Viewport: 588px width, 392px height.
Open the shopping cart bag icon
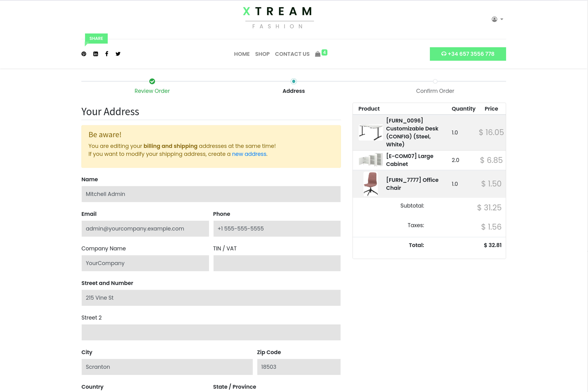tap(318, 54)
